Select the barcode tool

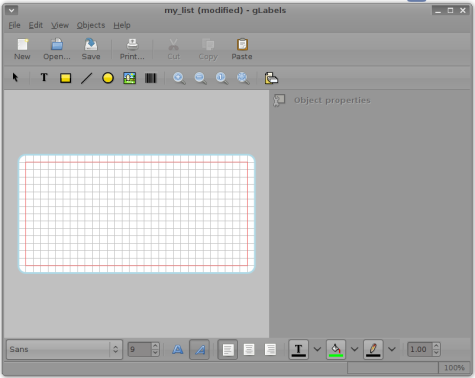point(151,78)
